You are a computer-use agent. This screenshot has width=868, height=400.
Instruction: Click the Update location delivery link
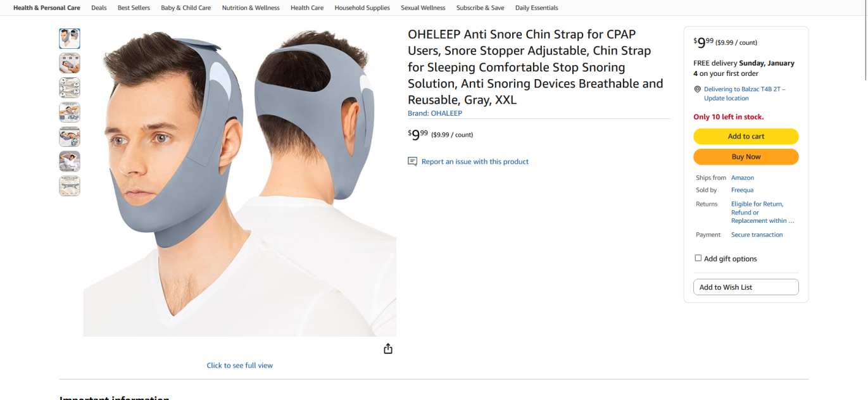coord(726,98)
